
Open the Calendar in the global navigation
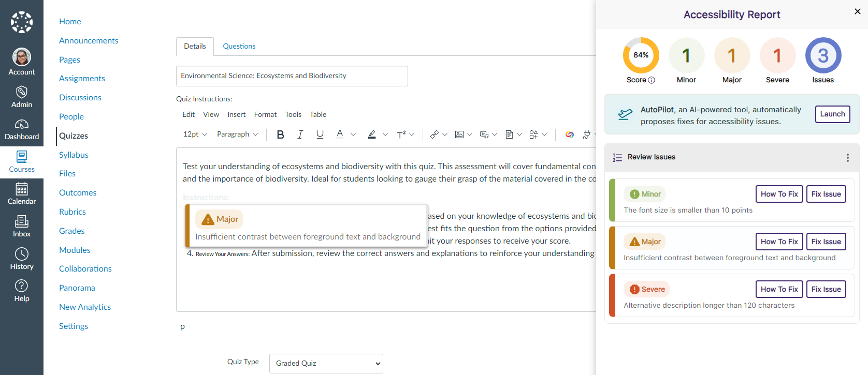pos(22,193)
